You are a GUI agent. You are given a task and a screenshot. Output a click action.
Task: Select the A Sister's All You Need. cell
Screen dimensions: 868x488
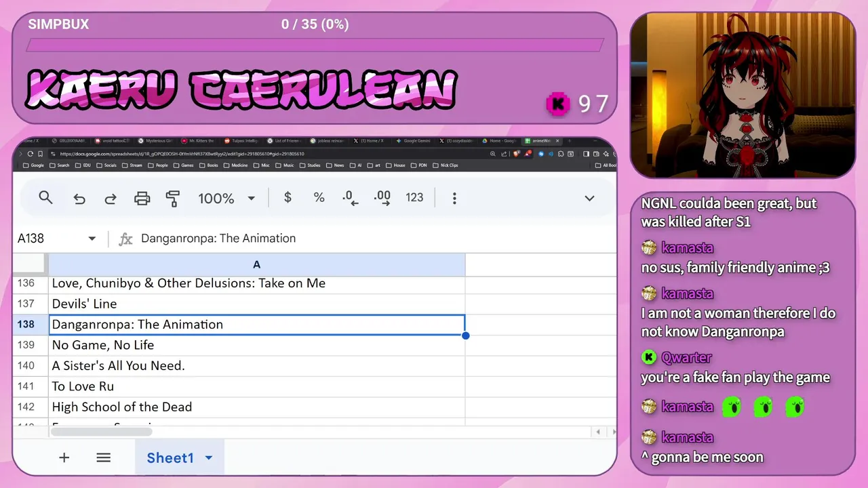click(x=256, y=366)
